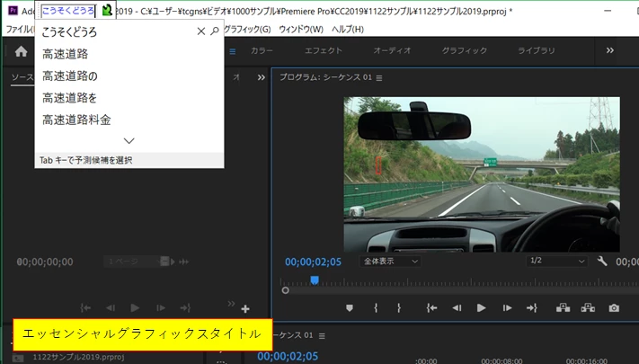Open Source monitor button editor plus icon
This screenshot has height=364, width=639.
245,309
